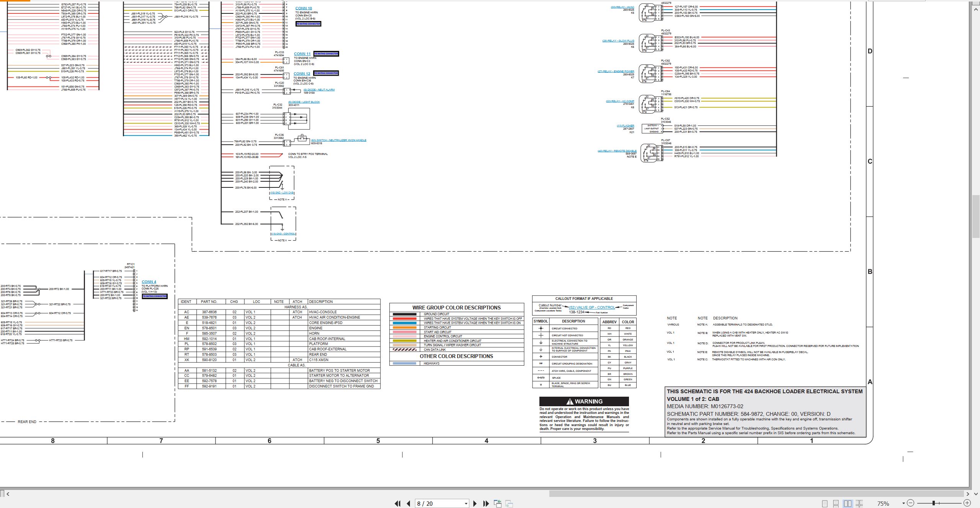Open the Relay - Glow Plug link
Viewport: 980px width, 508px height.
click(x=618, y=41)
